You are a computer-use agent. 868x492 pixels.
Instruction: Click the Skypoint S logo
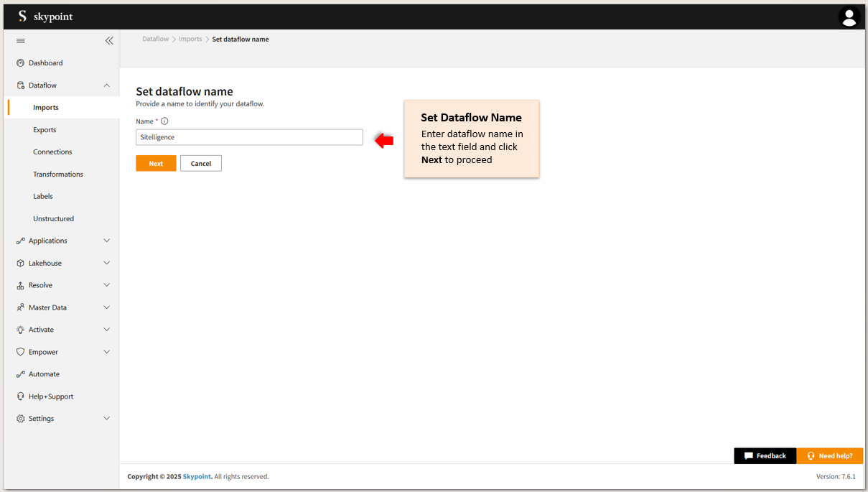click(22, 17)
